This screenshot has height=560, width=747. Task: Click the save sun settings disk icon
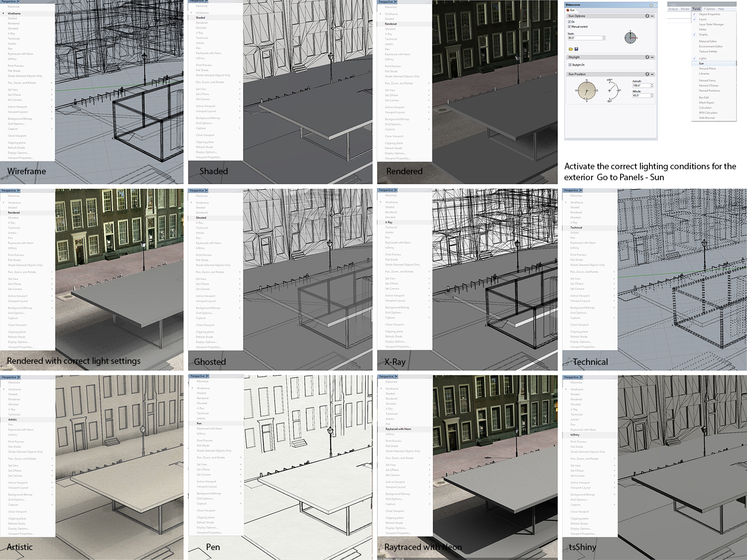576,49
